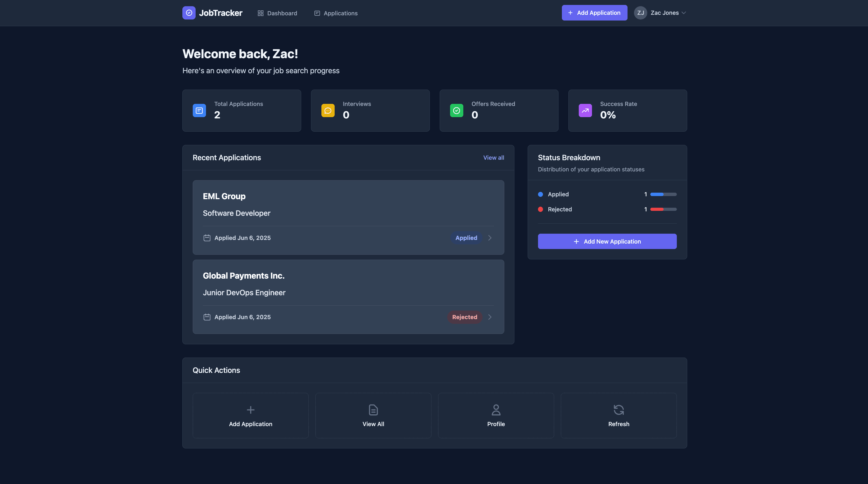Click the JobTracker logo icon

189,13
